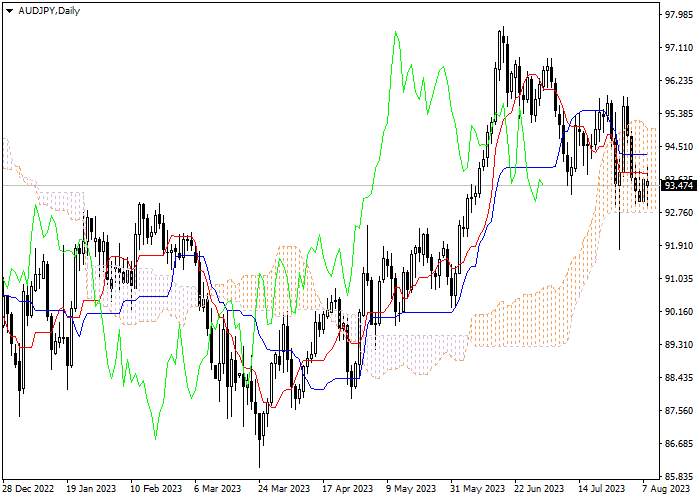700x500 pixels.
Task: Click the 94.510 price level label
Action: tap(679, 147)
